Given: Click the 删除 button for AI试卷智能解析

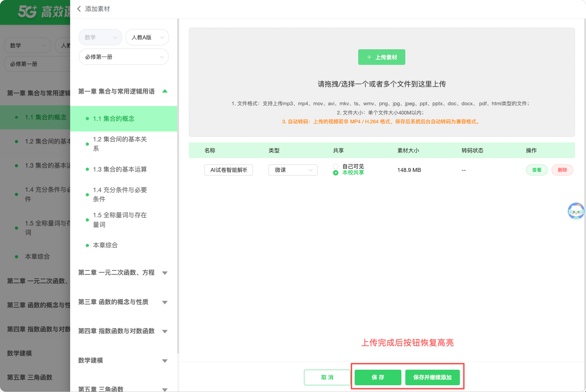Looking at the screenshot, I should click(x=562, y=170).
